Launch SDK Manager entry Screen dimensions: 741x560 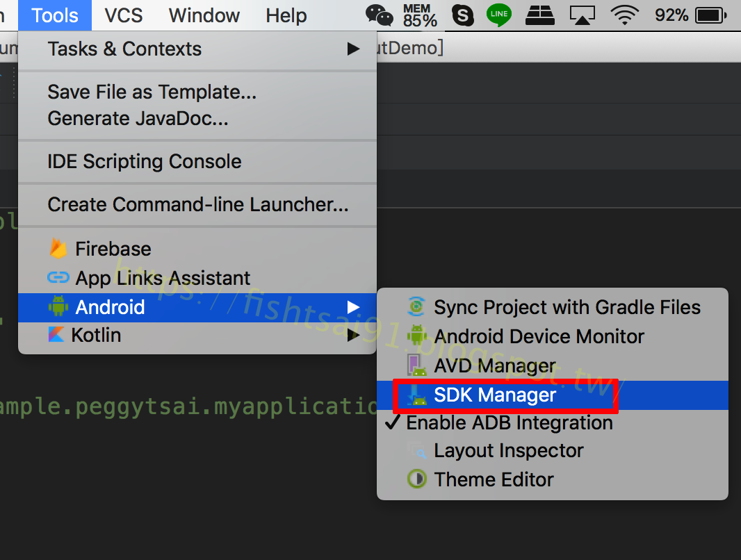tap(553, 395)
